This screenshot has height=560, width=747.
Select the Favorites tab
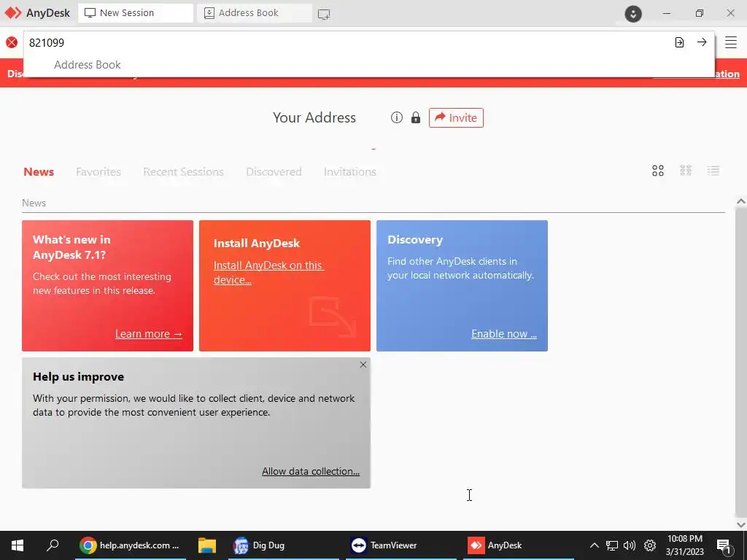coord(98,171)
